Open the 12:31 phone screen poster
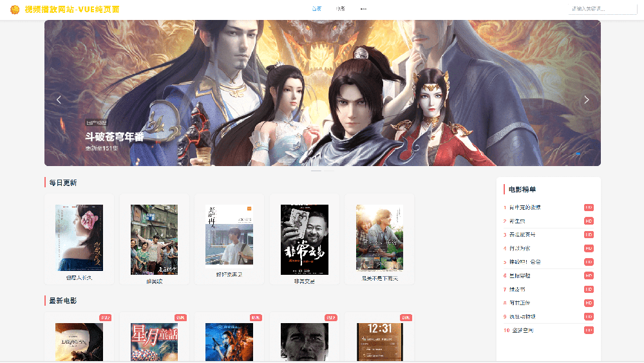The image size is (644, 363). point(379,342)
